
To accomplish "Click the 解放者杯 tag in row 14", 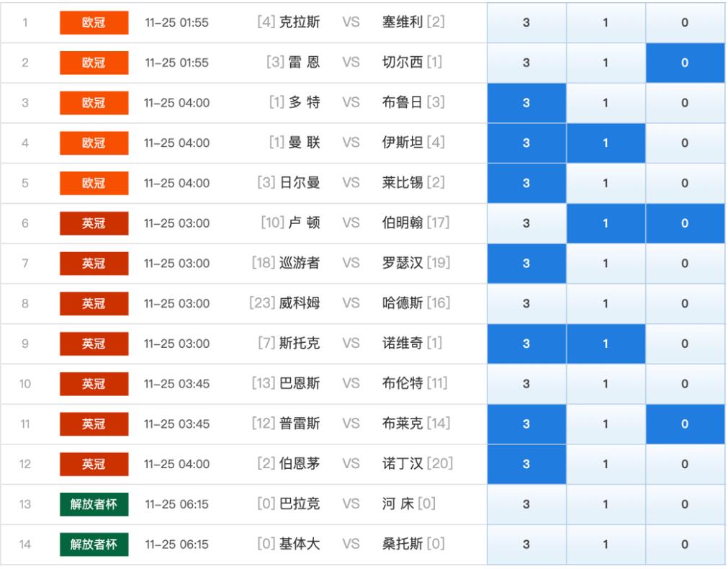I will point(94,545).
